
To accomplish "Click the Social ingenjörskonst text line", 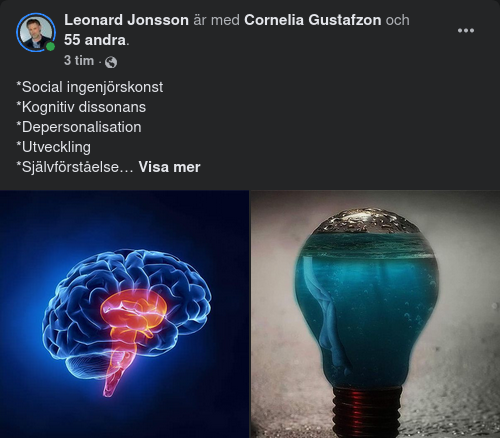I will pyautogui.click(x=90, y=87).
